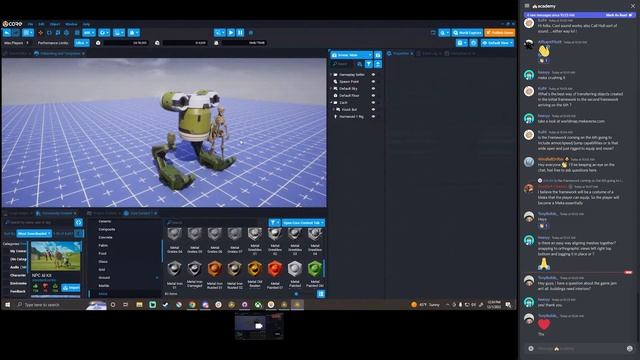Open Chrome from the taskbar

click(x=192, y=304)
